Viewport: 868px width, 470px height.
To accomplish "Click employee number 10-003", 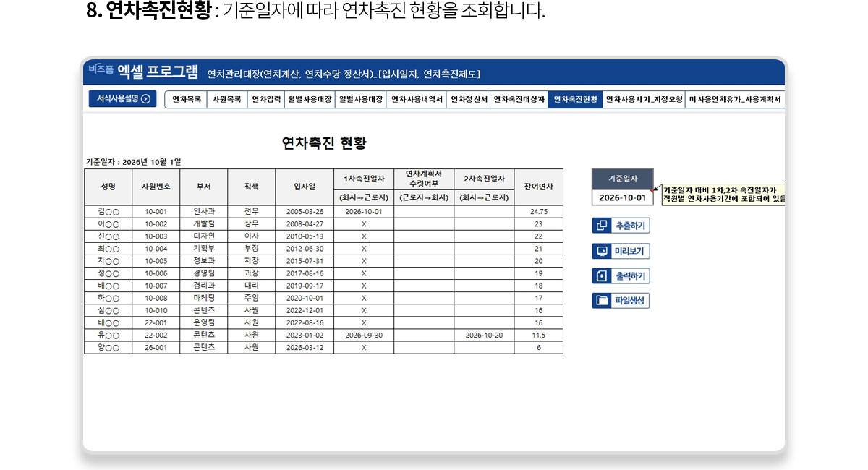I will coord(156,236).
